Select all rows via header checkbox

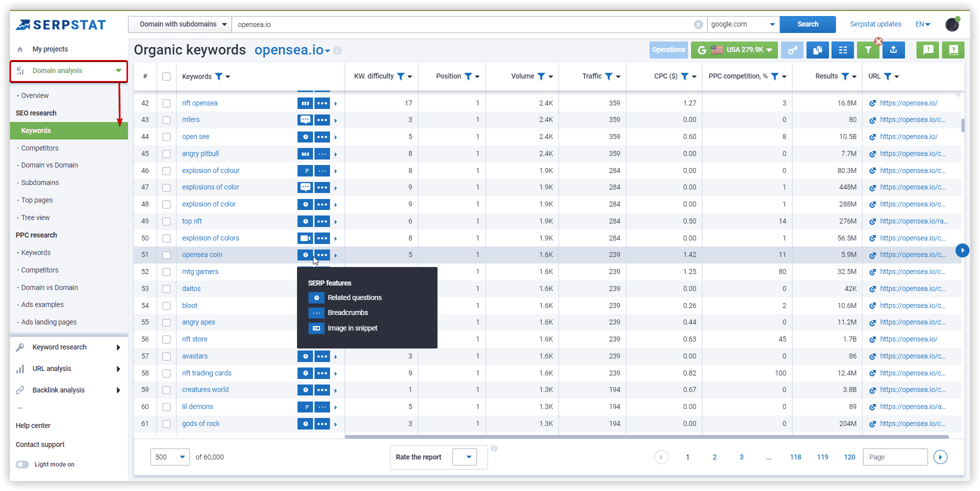click(x=166, y=76)
